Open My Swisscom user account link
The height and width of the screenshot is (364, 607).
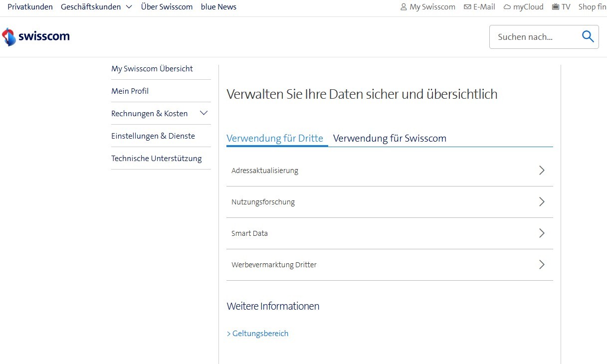(428, 7)
